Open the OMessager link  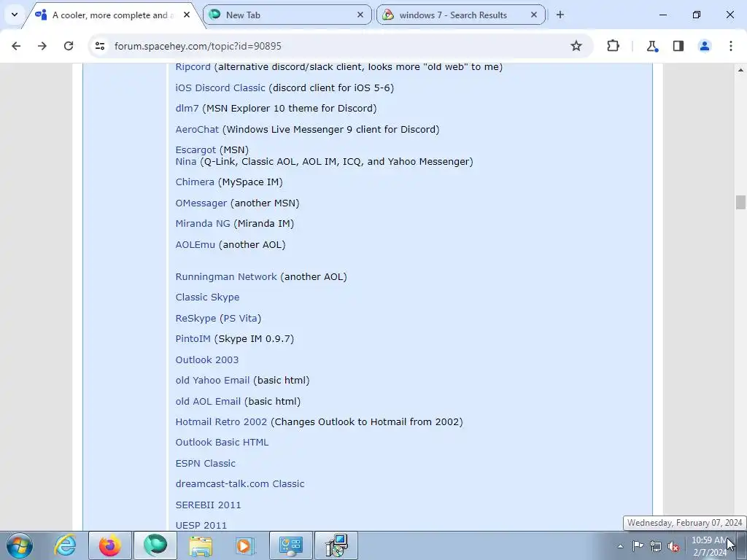[201, 203]
